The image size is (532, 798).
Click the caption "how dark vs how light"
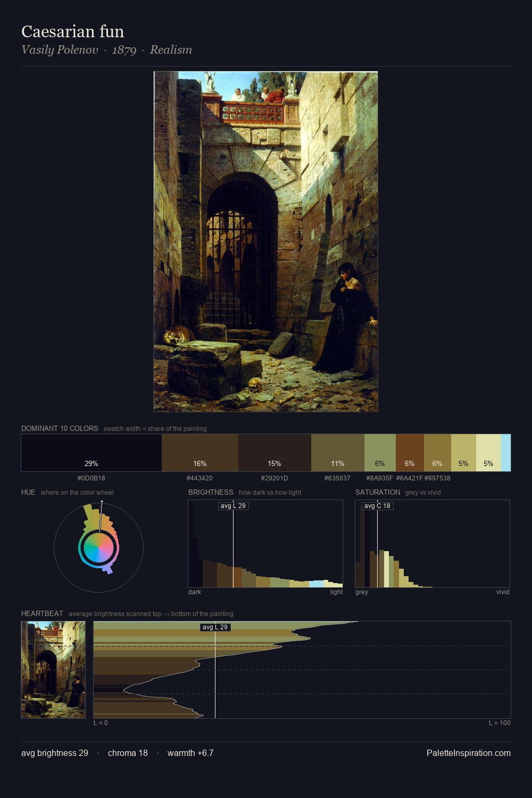tap(270, 493)
